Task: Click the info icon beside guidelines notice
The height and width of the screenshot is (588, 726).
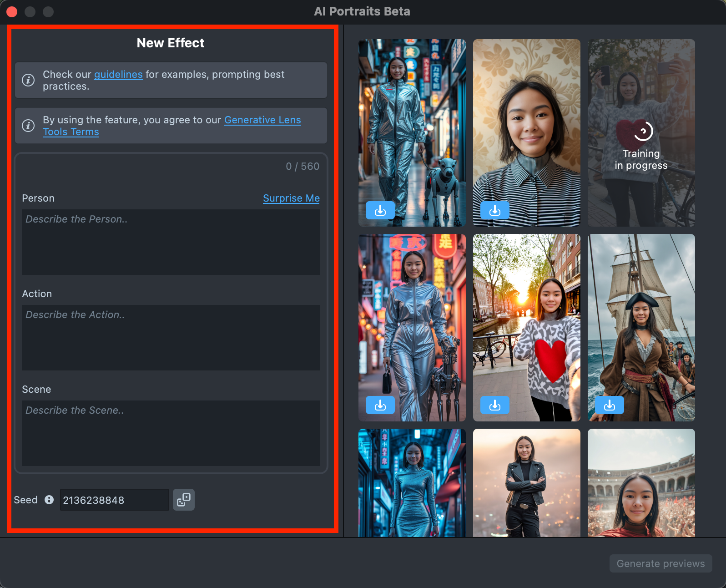Action: [x=28, y=80]
